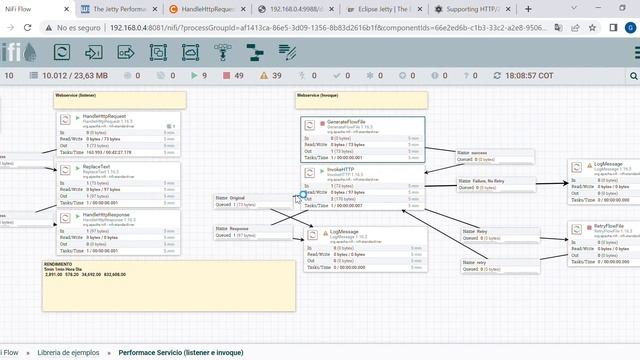This screenshot has width=640, height=360.
Task: Select the LogMessage processor below InvokeHTTP
Action: 366,249
